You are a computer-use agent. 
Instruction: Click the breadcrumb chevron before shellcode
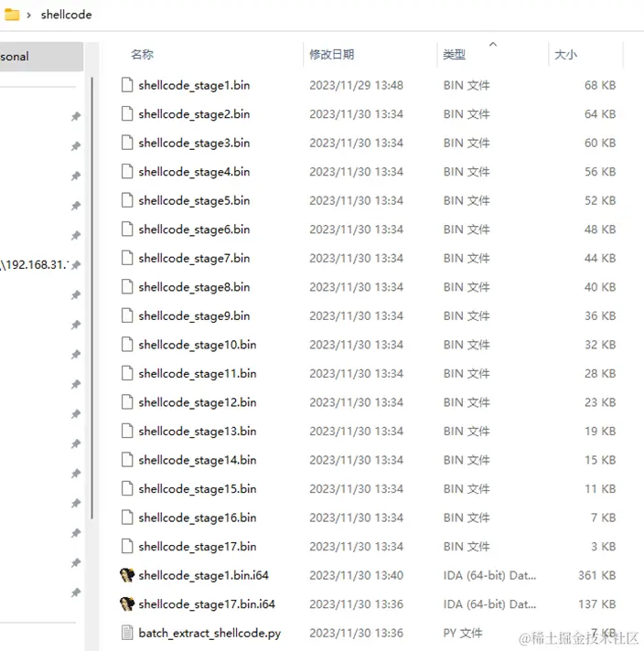click(28, 16)
